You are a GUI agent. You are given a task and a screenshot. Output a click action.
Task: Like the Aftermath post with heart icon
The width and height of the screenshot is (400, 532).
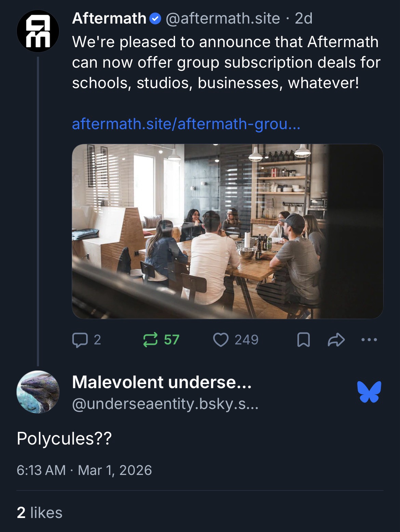pos(221,340)
